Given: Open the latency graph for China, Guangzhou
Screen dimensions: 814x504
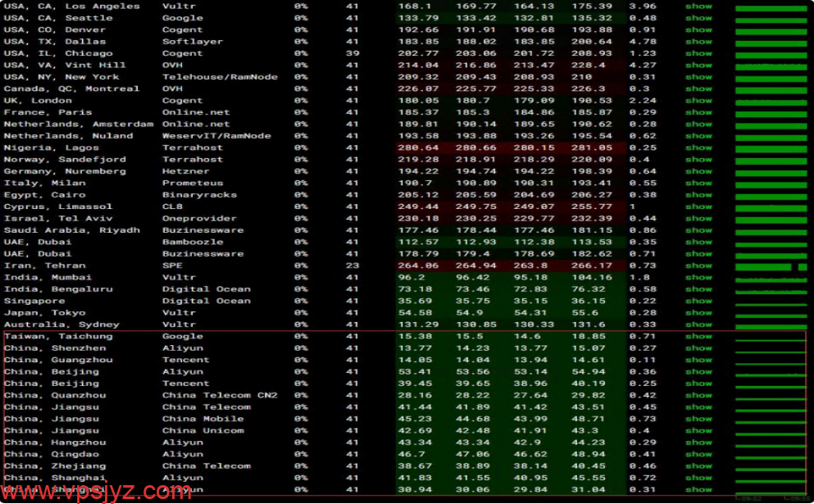Looking at the screenshot, I should (771, 363).
